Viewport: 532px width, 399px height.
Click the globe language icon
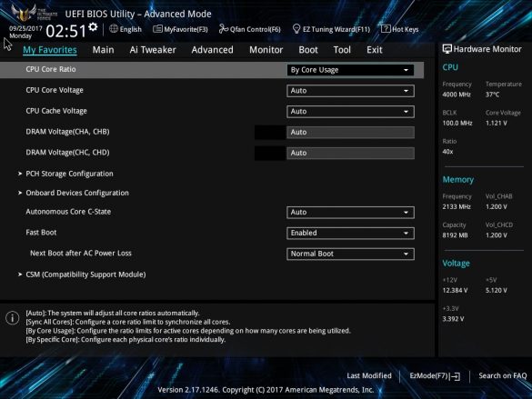pyautogui.click(x=114, y=29)
